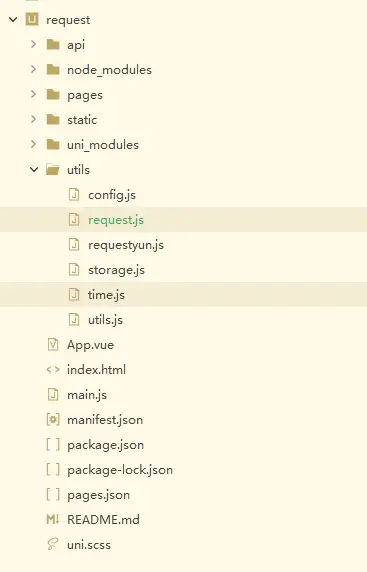Click the markdown icon beside README.md
This screenshot has height=572, width=367.
coord(53,519)
